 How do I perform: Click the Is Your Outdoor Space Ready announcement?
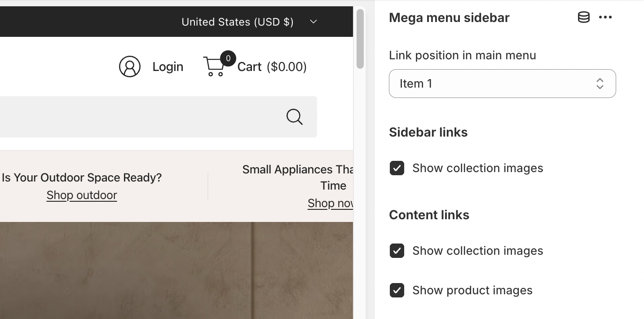click(82, 177)
